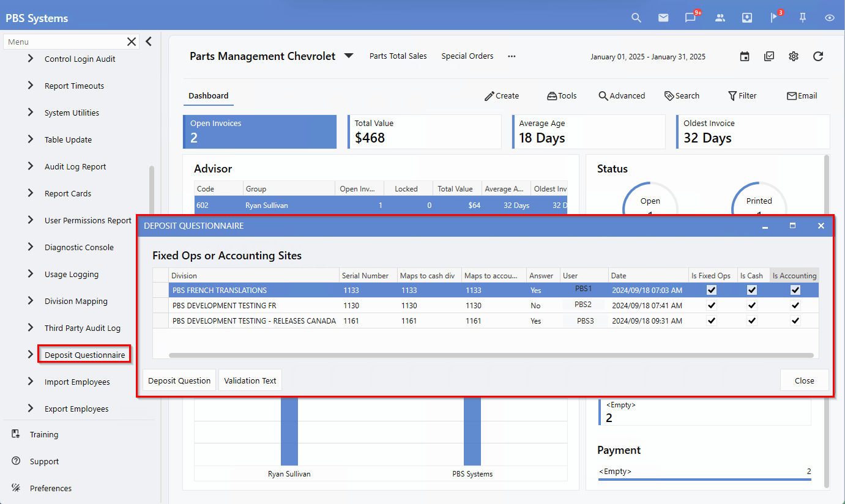Click the Deposit Question button
The width and height of the screenshot is (845, 504).
point(179,380)
